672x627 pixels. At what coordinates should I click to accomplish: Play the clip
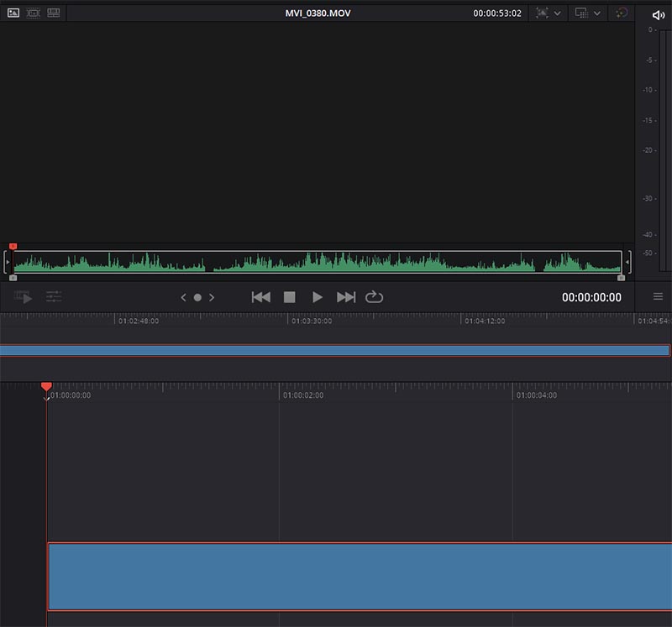pos(318,297)
